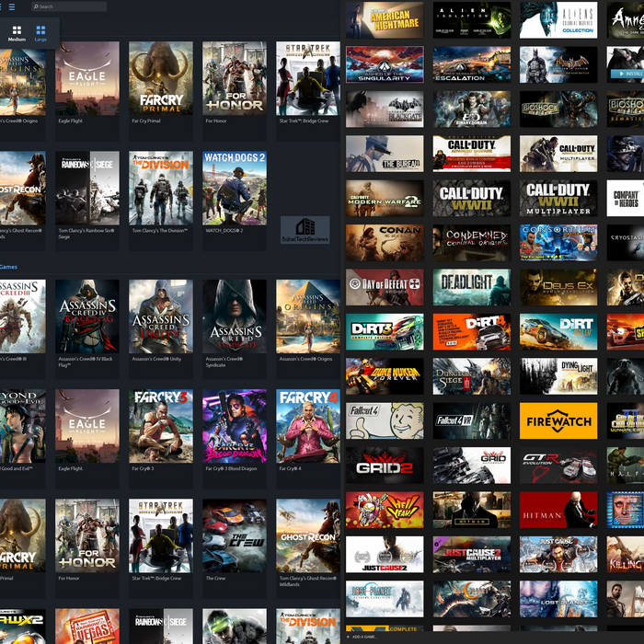
Task: Open Rainbow Six Vegas cover
Action: coord(87,627)
